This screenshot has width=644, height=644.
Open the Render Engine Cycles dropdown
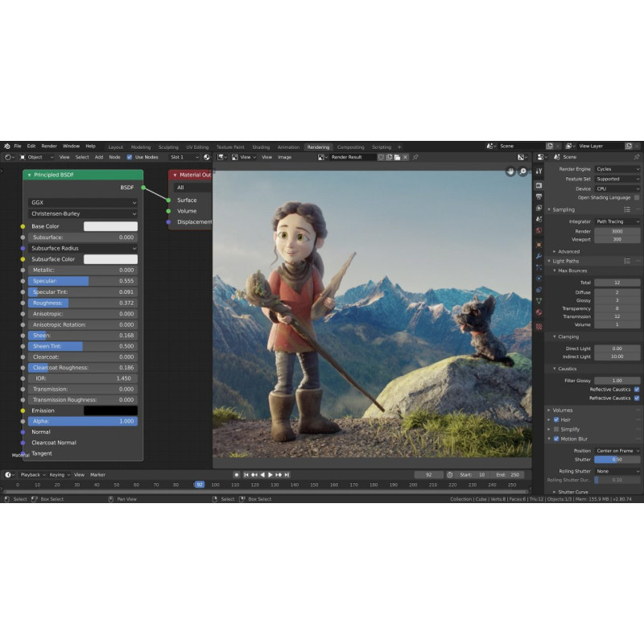(x=617, y=170)
